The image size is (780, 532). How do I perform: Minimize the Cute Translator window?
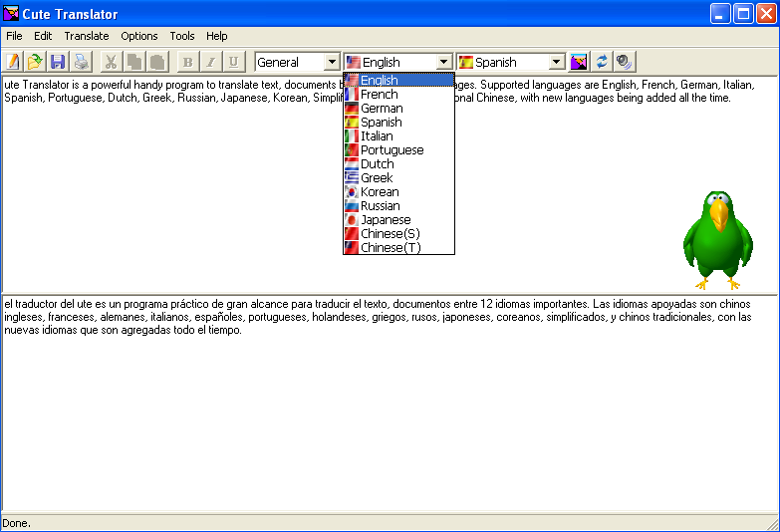pyautogui.click(x=720, y=13)
